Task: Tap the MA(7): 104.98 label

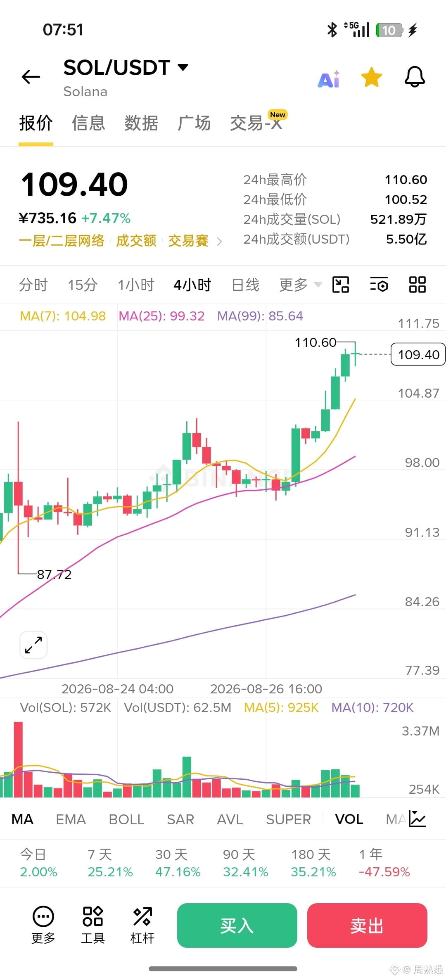Action: pyautogui.click(x=63, y=316)
